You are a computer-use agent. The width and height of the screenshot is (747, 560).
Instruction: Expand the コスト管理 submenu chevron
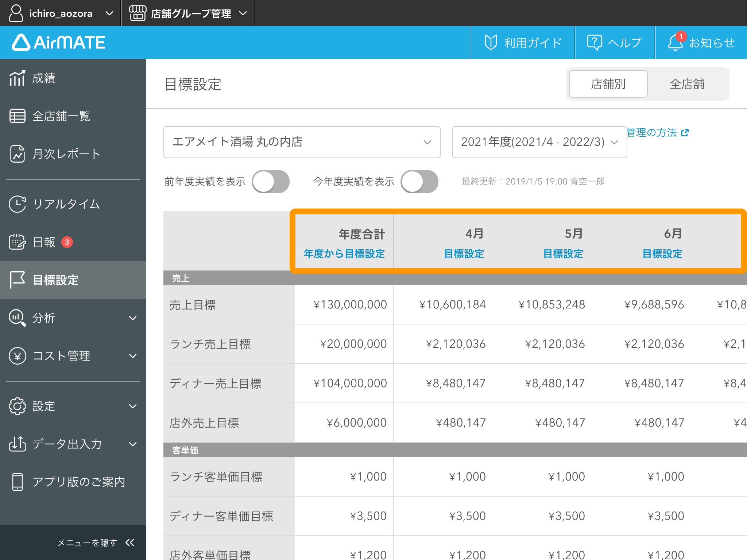133,356
